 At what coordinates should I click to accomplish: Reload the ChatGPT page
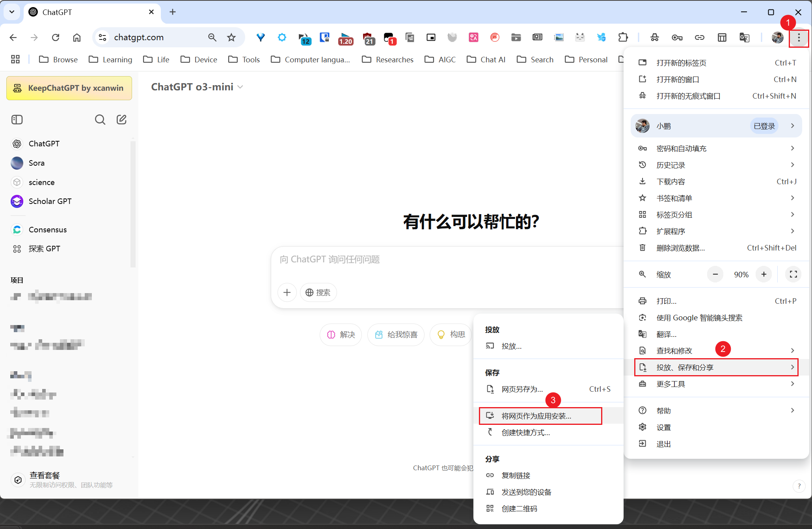[56, 37]
